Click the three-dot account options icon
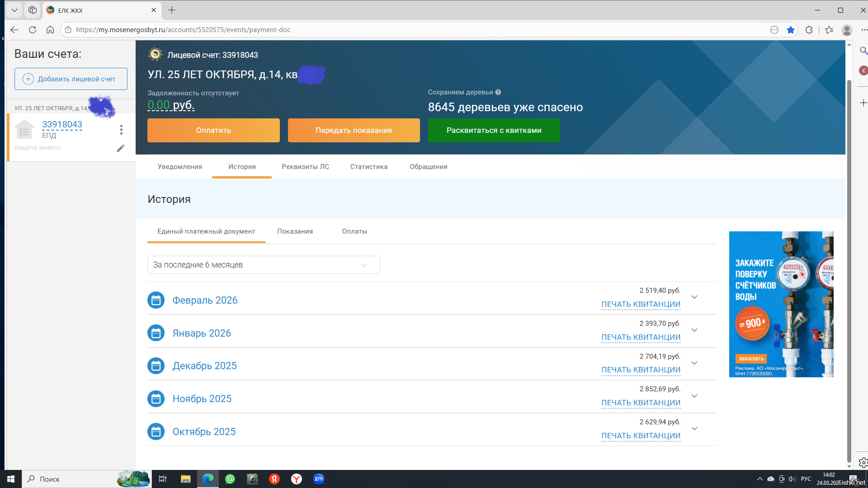Image resolution: width=868 pixels, height=488 pixels. click(x=121, y=130)
